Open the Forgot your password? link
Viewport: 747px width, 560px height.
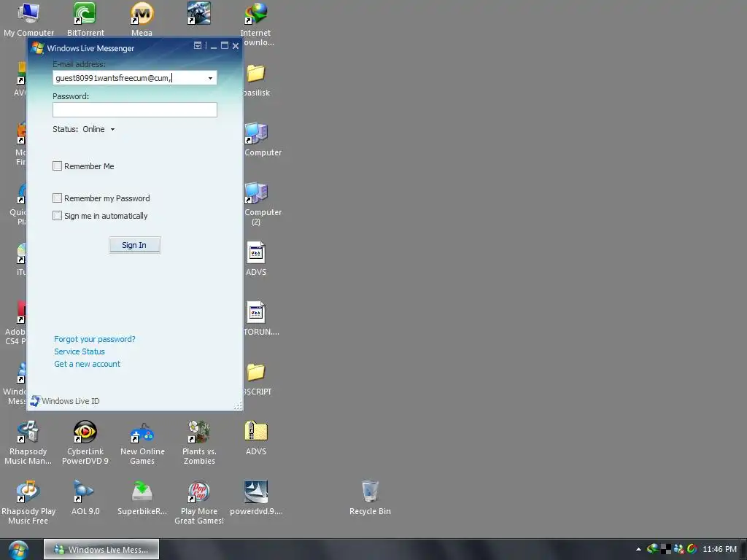(x=94, y=339)
